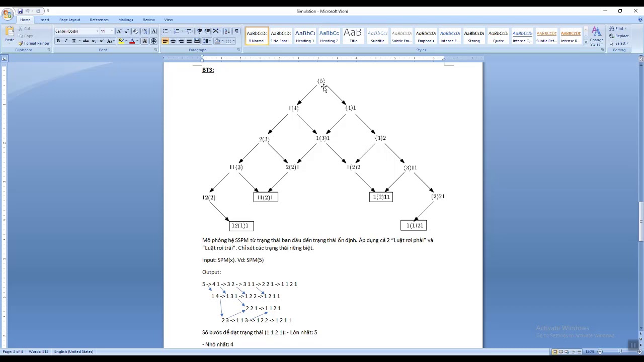Screen dimensions: 644x362
Task: Open the Change Case dropdown
Action: point(111,41)
